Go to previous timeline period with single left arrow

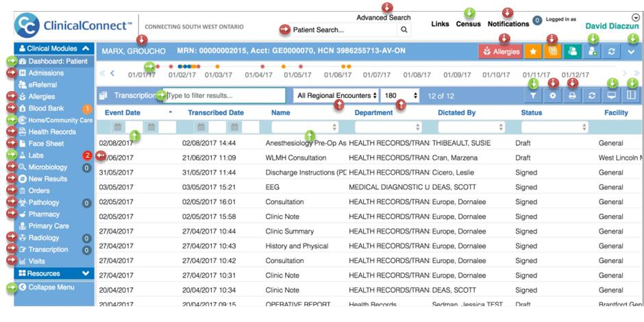pyautogui.click(x=112, y=73)
